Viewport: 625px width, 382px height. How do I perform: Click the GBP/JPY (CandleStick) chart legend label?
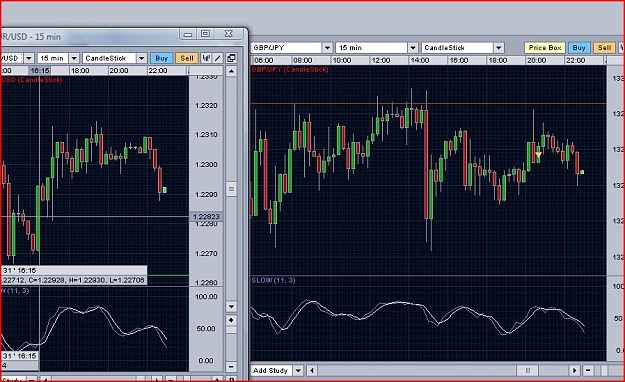click(290, 69)
